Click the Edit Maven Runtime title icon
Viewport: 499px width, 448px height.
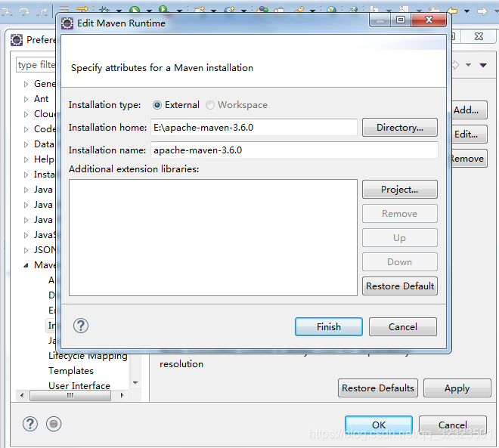67,23
